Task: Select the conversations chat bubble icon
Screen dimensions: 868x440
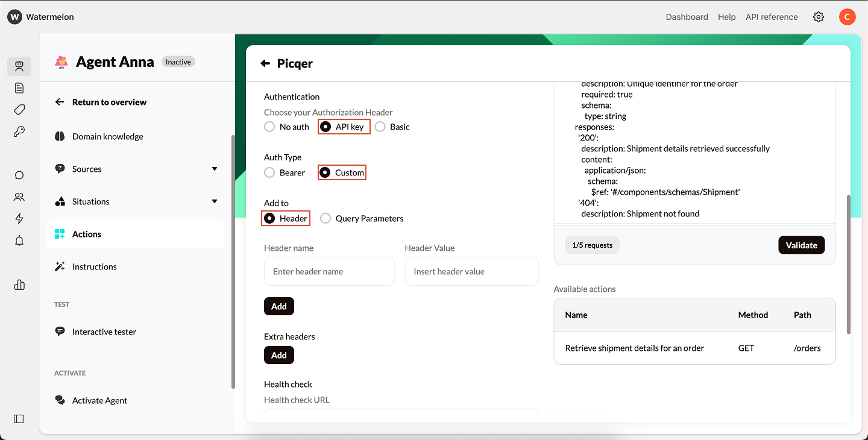Action: [19, 175]
